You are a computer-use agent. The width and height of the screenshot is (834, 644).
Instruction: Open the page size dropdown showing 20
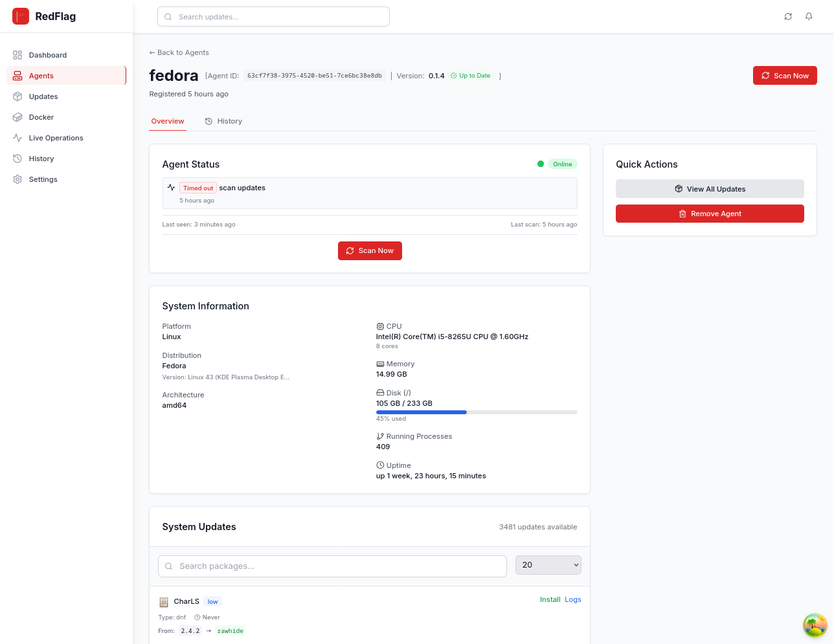tap(548, 565)
